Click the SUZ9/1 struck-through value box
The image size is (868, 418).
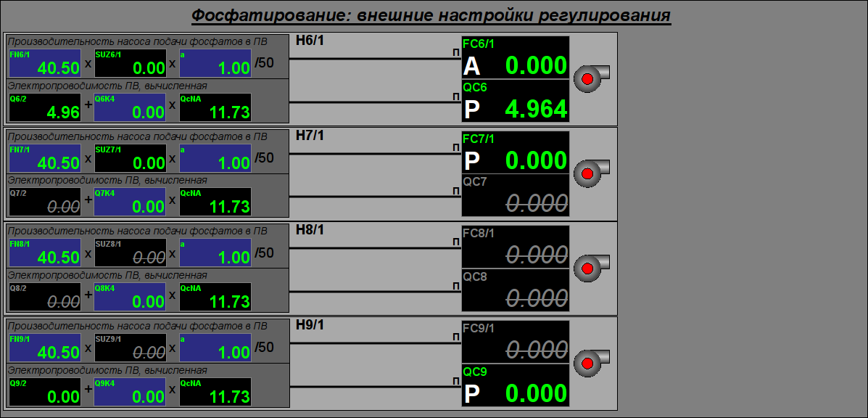pyautogui.click(x=131, y=348)
